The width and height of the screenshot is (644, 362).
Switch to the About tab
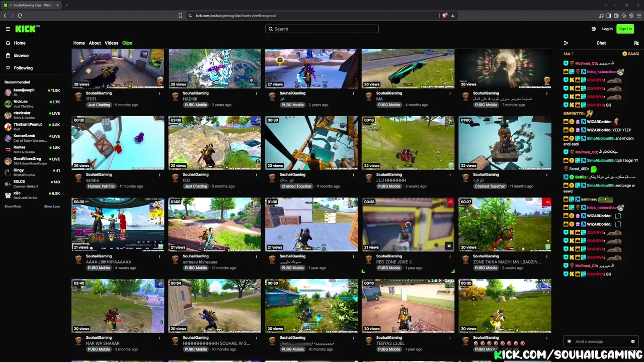[95, 43]
